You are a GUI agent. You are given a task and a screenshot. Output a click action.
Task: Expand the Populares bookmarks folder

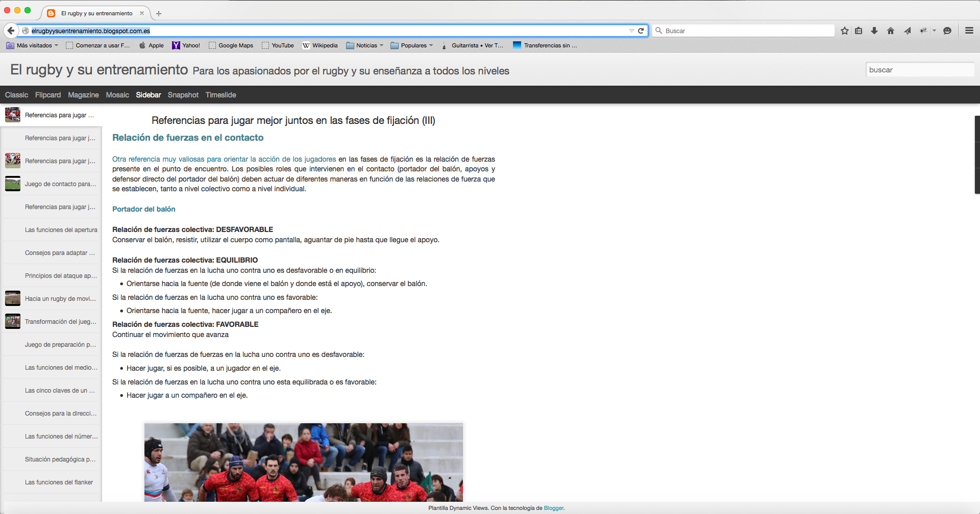412,45
